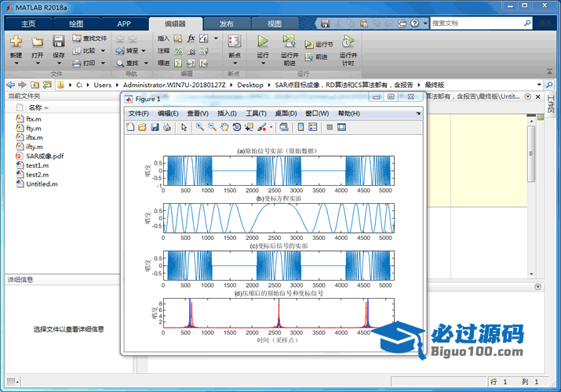
Task: Click the Open (打开) folder icon
Action: 37,42
